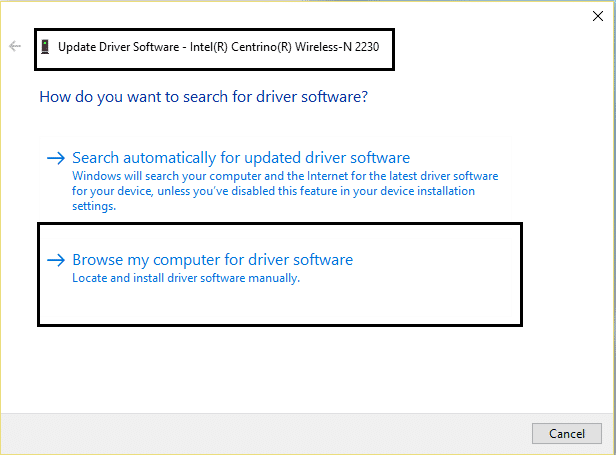Screen dimensions: 616x455
Task: Click the 'How do you want to search' heading
Action: click(x=203, y=98)
